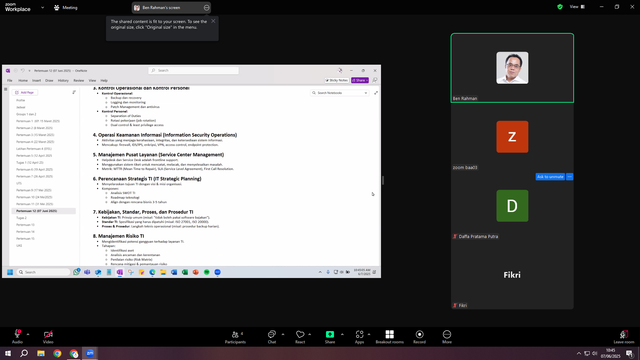Click Search Notebooks box in shared OneNote
This screenshot has height=360, width=640.
coord(339,93)
